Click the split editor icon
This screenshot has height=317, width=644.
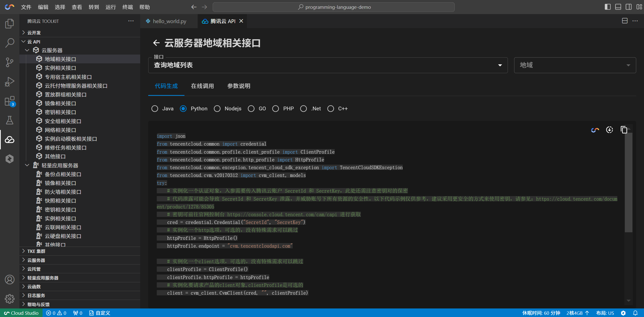pos(625,21)
